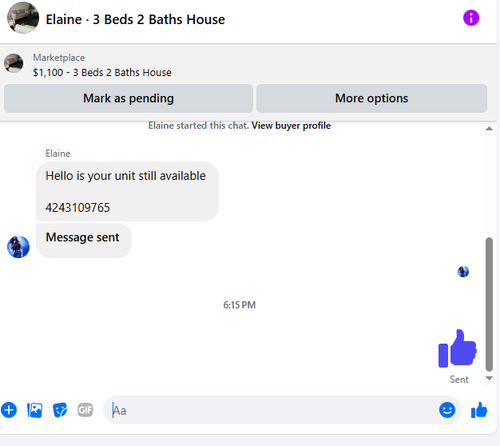Click Elaine's listing photo in header

[x=23, y=18]
